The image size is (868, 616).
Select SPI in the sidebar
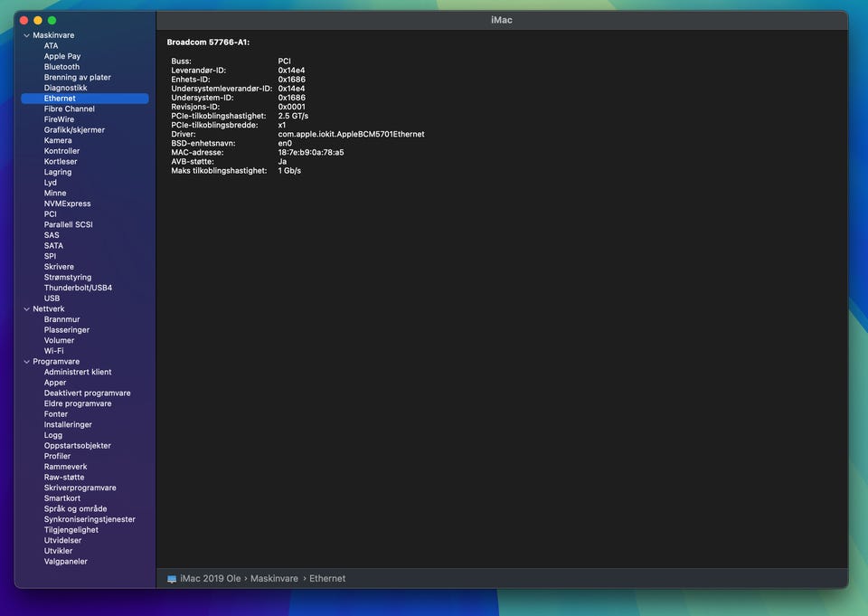(x=50, y=257)
